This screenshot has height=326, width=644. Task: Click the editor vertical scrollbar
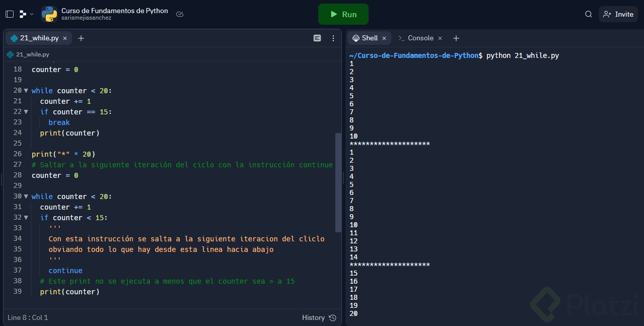coord(338,182)
